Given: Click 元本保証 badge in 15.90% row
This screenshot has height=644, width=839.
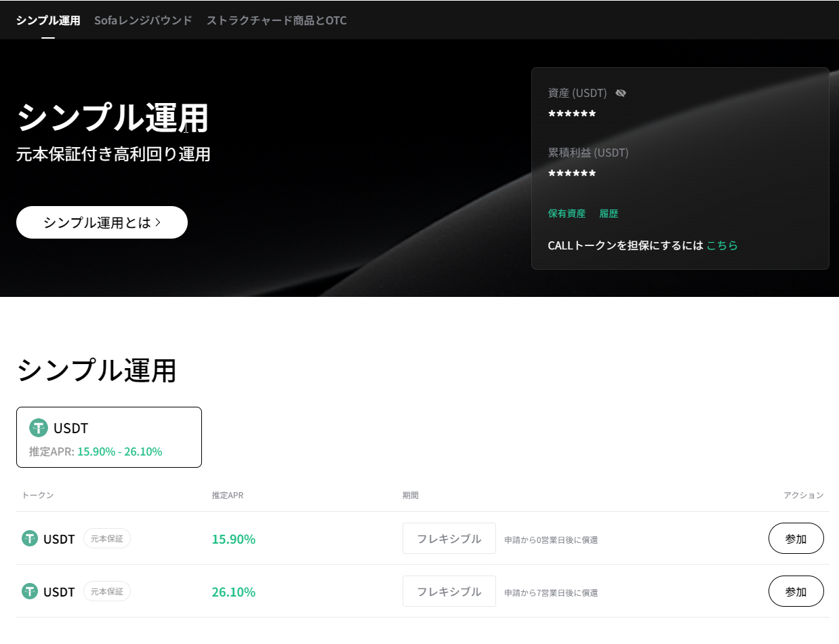Looking at the screenshot, I should click(107, 538).
